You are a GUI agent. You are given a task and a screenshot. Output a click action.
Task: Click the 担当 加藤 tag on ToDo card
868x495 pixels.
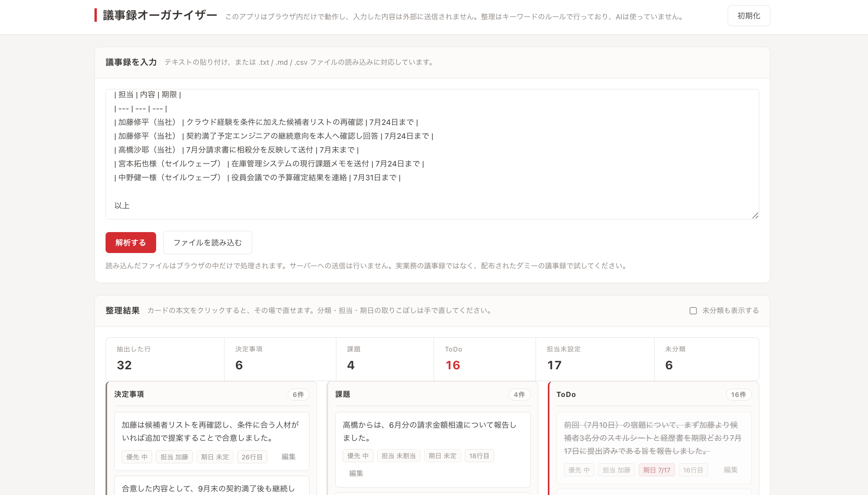[617, 470]
